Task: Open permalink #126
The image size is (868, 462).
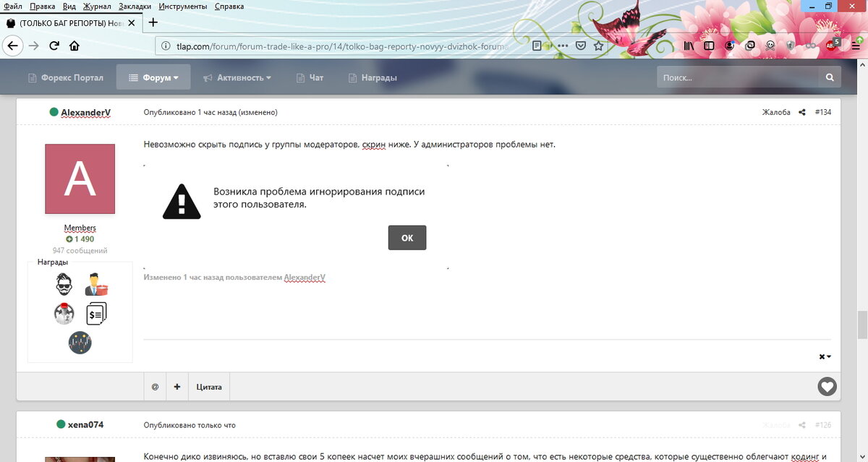Action: pyautogui.click(x=823, y=425)
